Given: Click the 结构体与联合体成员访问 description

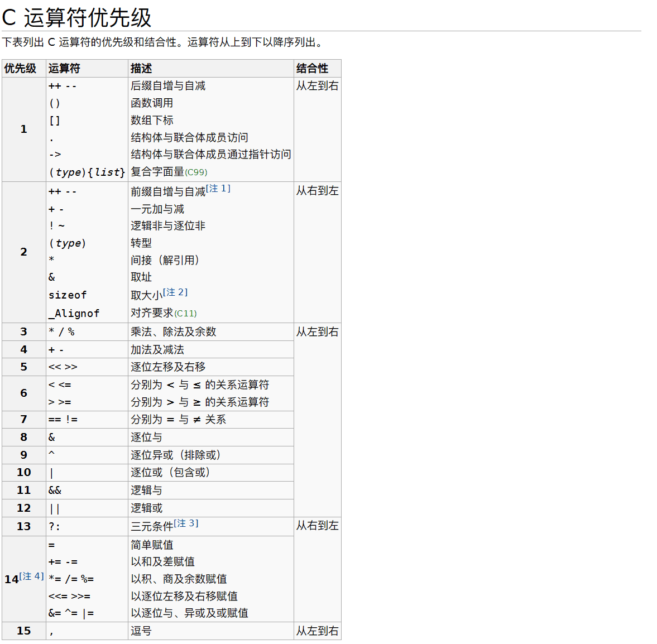Looking at the screenshot, I should pyautogui.click(x=189, y=137).
